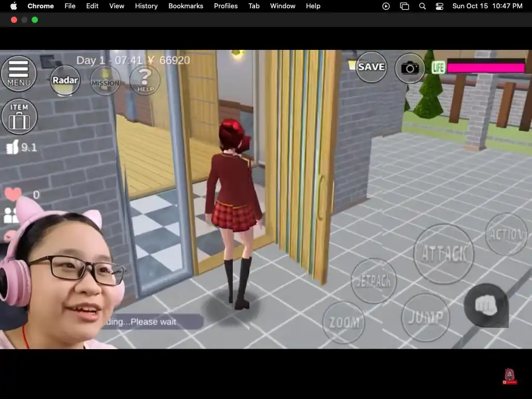Open the Profiles menu
Image resolution: width=532 pixels, height=399 pixels.
[x=225, y=6]
